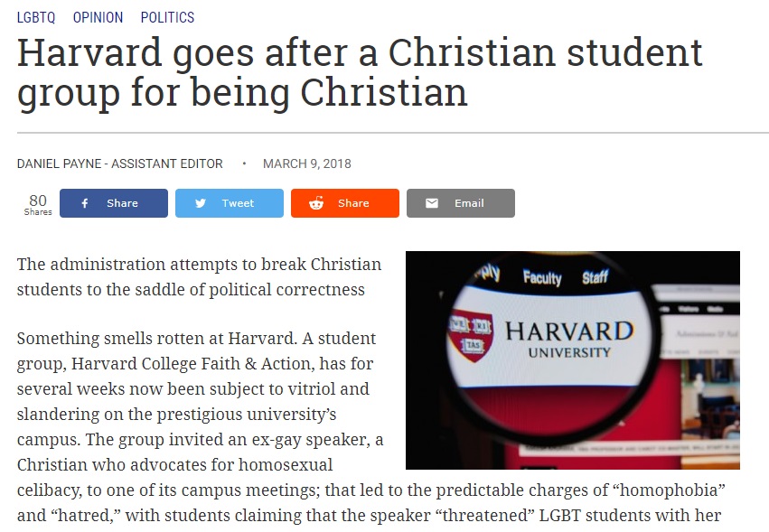
Task: Click the Facebook 'f' icon
Action: [85, 203]
